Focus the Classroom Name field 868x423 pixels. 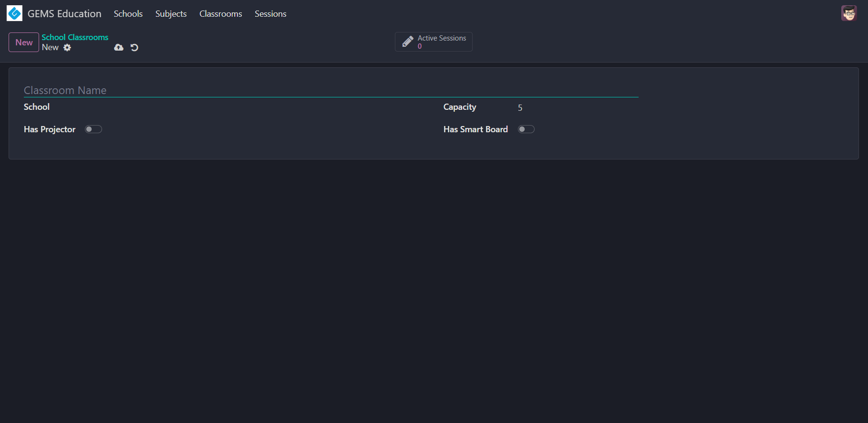(331, 90)
